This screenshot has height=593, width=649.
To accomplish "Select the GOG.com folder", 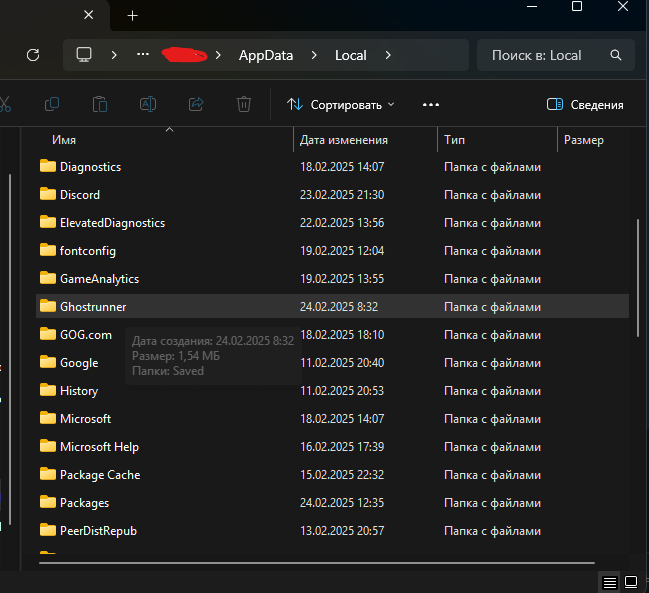I will coord(332,334).
